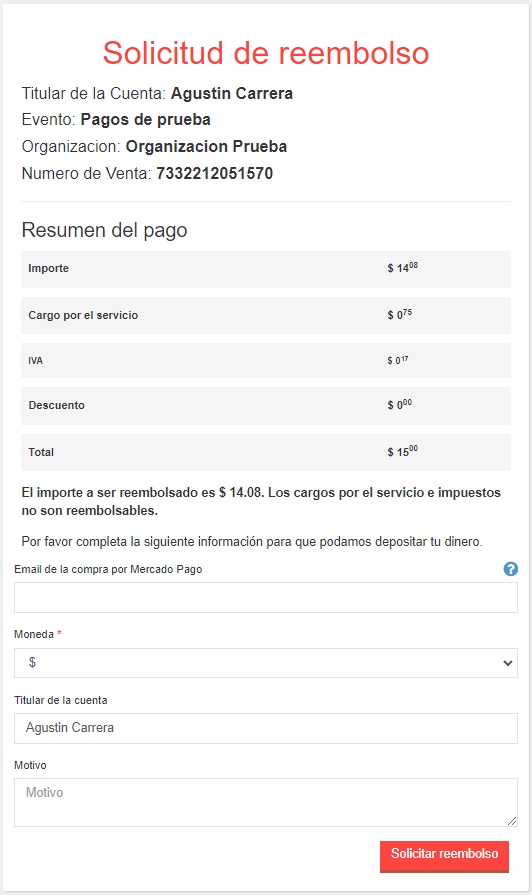Click the Organizacion Prueba organization name
The height and width of the screenshot is (895, 532).
[x=206, y=147]
